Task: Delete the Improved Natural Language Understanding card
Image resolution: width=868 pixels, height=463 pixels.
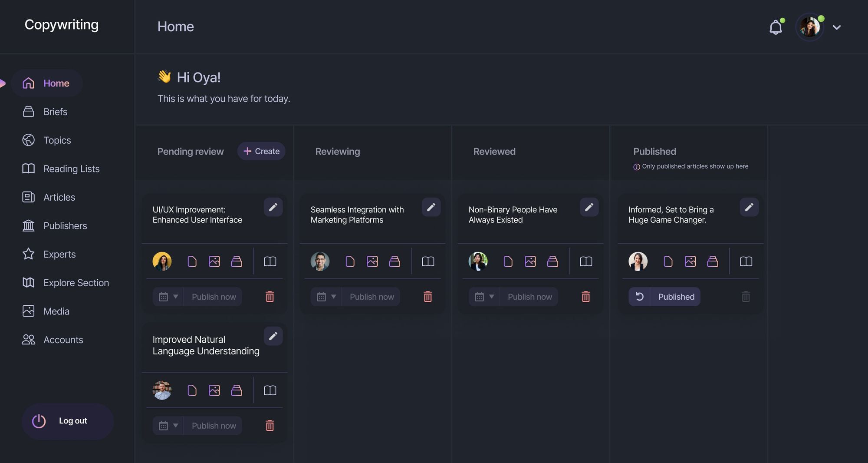Action: 270,426
